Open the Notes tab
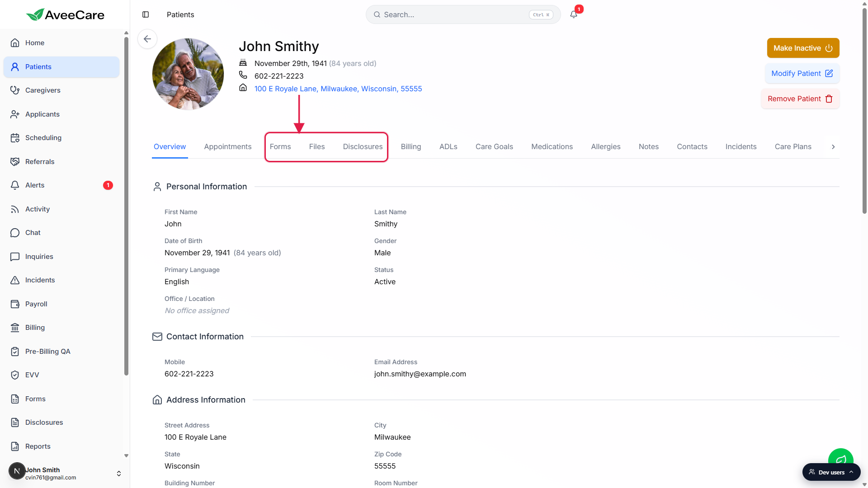Viewport: 868px width, 488px height. pos(649,147)
